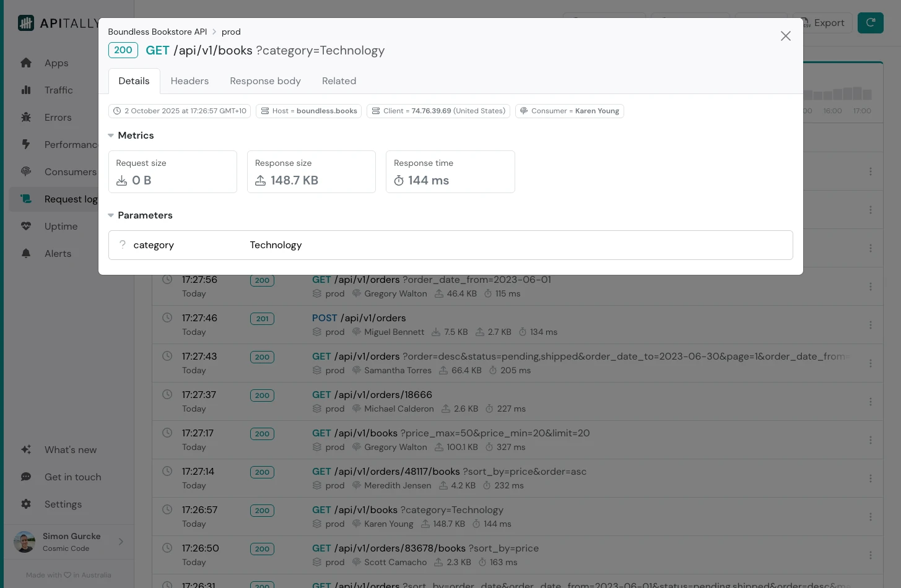Click the green refresh button
This screenshot has width=901, height=588.
point(870,23)
